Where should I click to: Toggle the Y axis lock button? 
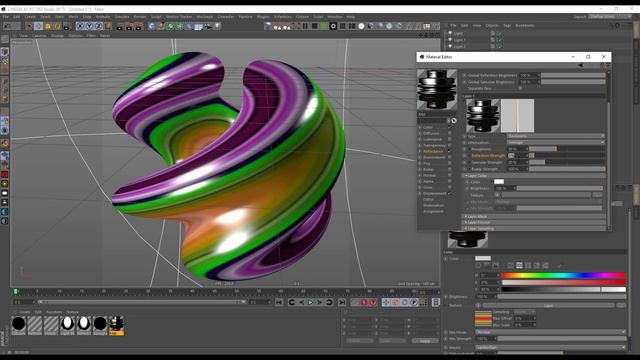pos(89,26)
